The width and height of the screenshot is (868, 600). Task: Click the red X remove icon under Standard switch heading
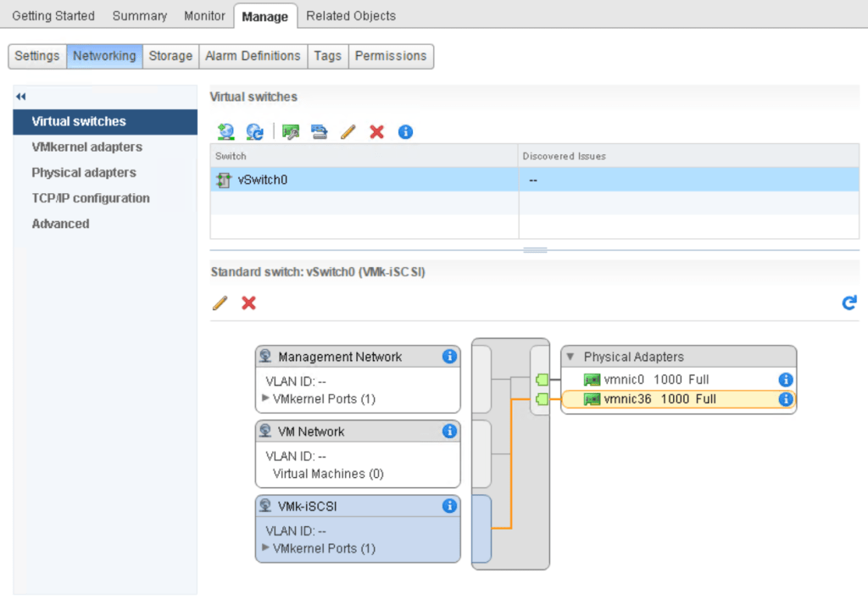coord(248,303)
